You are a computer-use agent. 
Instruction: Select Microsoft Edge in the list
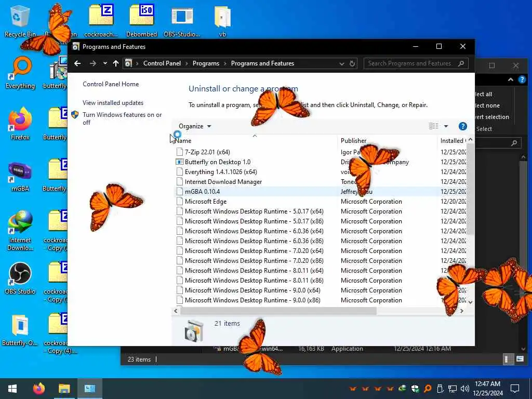click(x=206, y=201)
